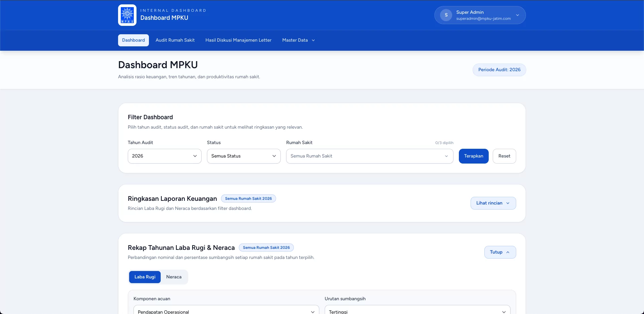This screenshot has height=314, width=644.
Task: Select the Laba Rugi toggle tab
Action: tap(145, 277)
